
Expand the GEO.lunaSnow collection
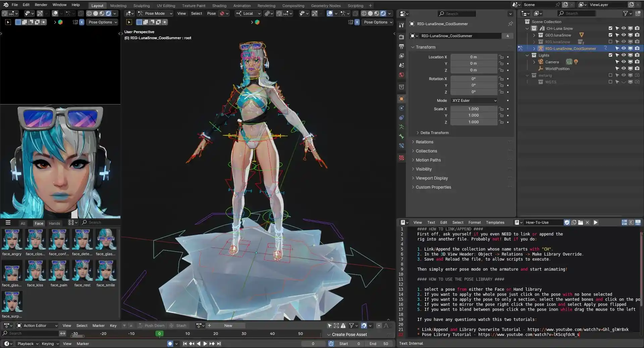click(x=534, y=35)
